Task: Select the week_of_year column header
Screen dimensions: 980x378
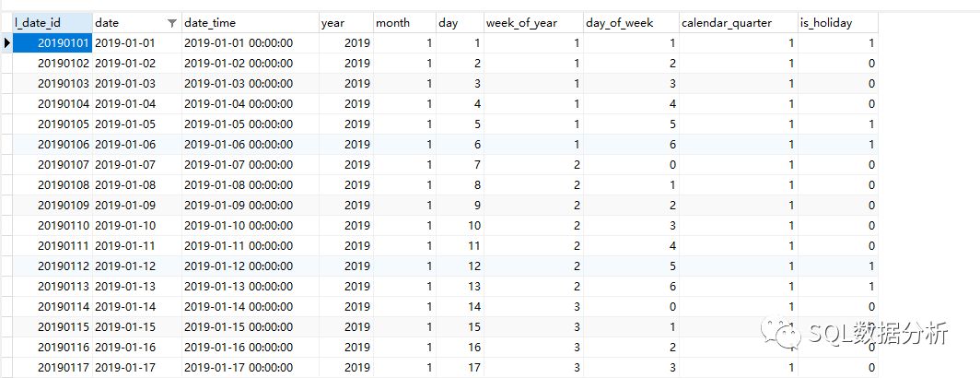Action: click(x=533, y=22)
